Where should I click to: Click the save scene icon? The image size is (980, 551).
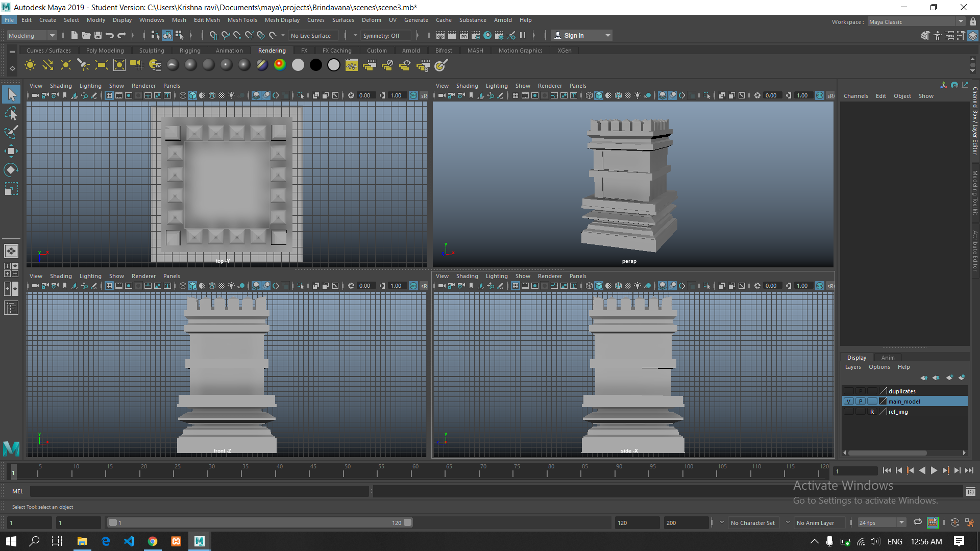point(98,35)
